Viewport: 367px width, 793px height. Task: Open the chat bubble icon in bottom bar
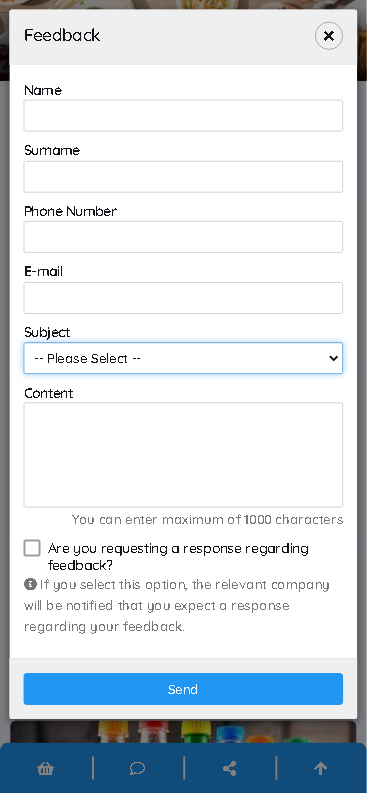coord(137,769)
